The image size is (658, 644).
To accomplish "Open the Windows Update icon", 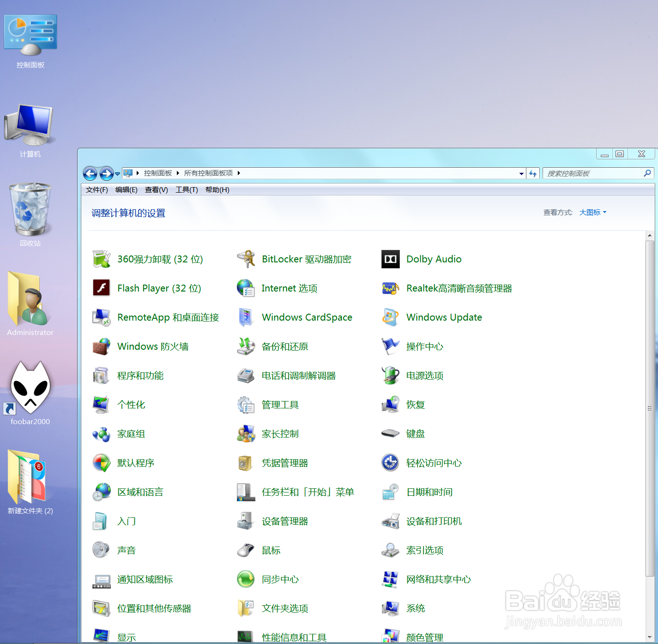I will click(x=391, y=317).
